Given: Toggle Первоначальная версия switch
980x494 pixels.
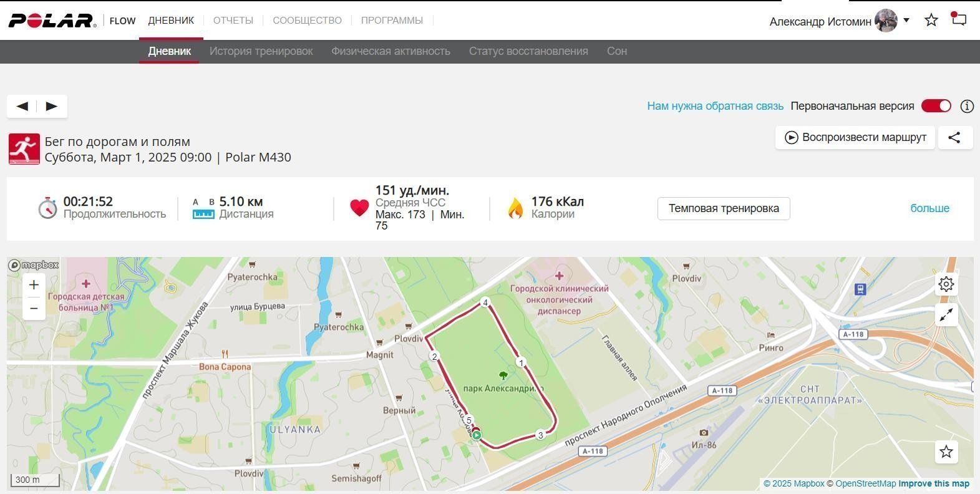Looking at the screenshot, I should point(936,106).
